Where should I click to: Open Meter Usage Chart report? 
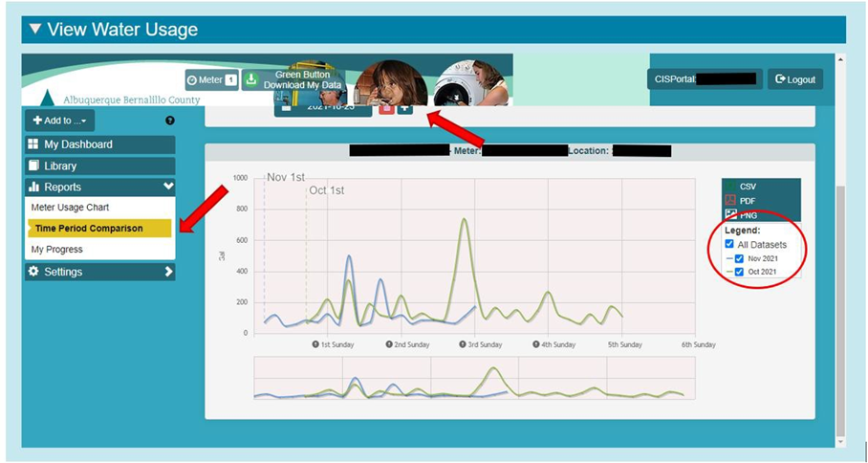click(x=71, y=208)
